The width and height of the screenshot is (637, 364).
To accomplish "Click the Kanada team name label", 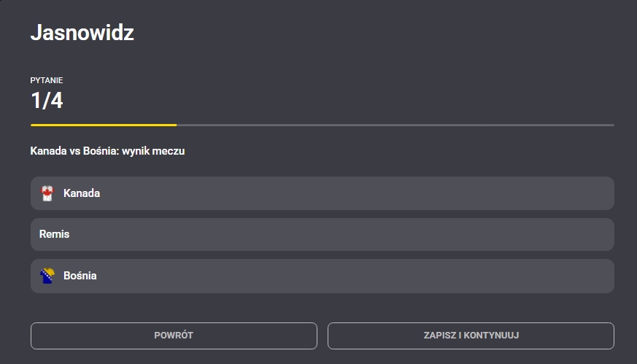I will (82, 193).
